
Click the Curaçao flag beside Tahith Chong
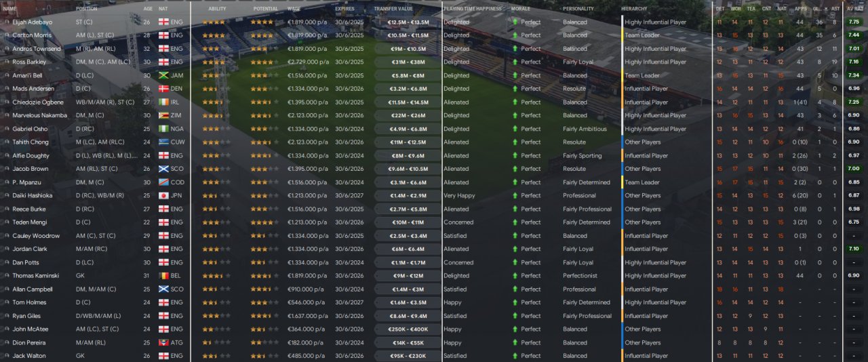coord(163,142)
